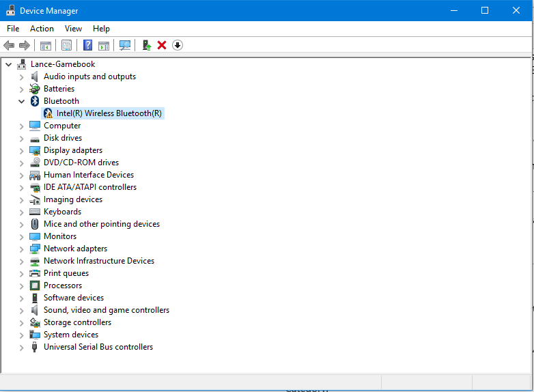534x392 pixels.
Task: Select the DVD/CD-ROM drives label
Action: (81, 163)
